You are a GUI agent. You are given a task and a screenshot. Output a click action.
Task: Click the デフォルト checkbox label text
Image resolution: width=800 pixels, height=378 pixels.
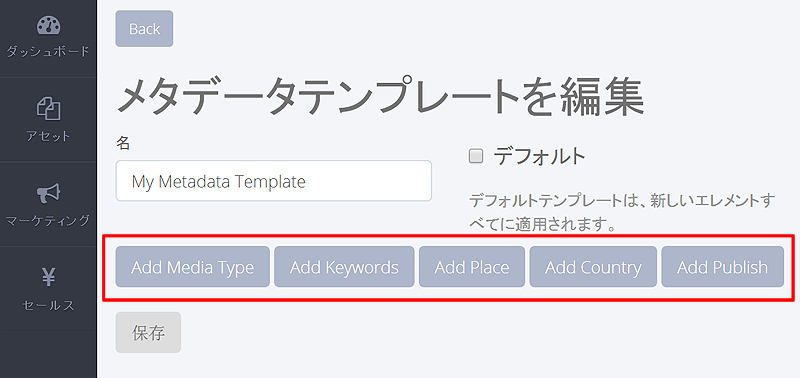click(539, 156)
